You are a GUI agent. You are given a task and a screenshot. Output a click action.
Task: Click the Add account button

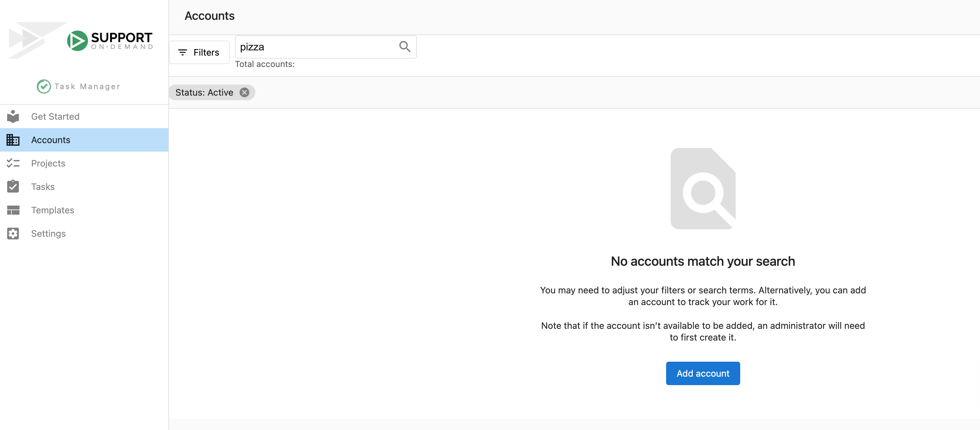(x=703, y=373)
